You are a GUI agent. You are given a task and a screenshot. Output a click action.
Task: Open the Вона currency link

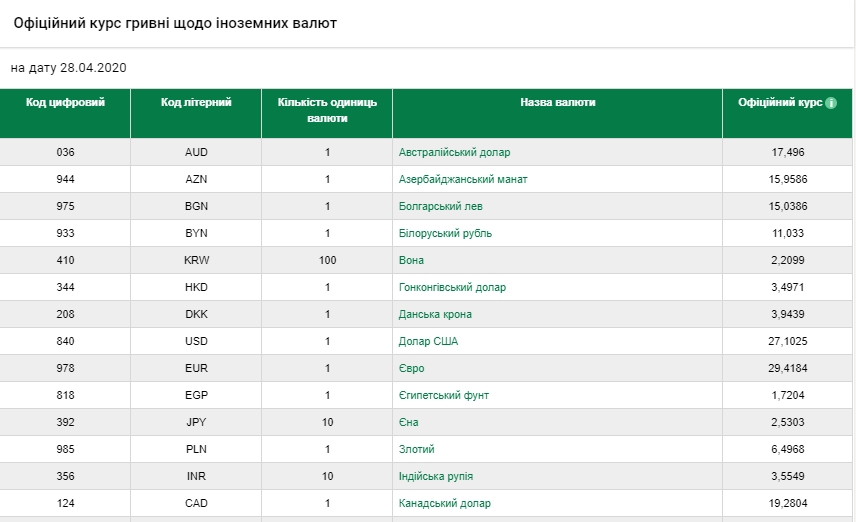411,260
